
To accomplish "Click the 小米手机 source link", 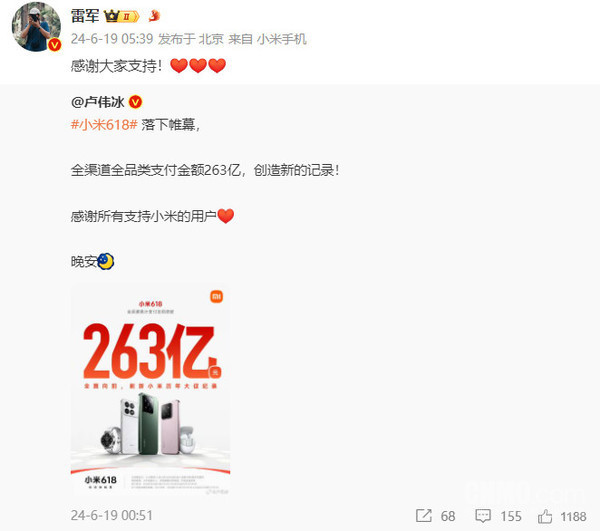I will (x=282, y=39).
